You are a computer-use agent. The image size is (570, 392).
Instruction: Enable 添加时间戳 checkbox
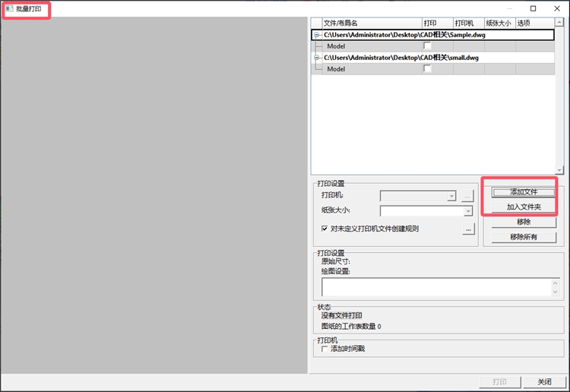click(x=325, y=349)
